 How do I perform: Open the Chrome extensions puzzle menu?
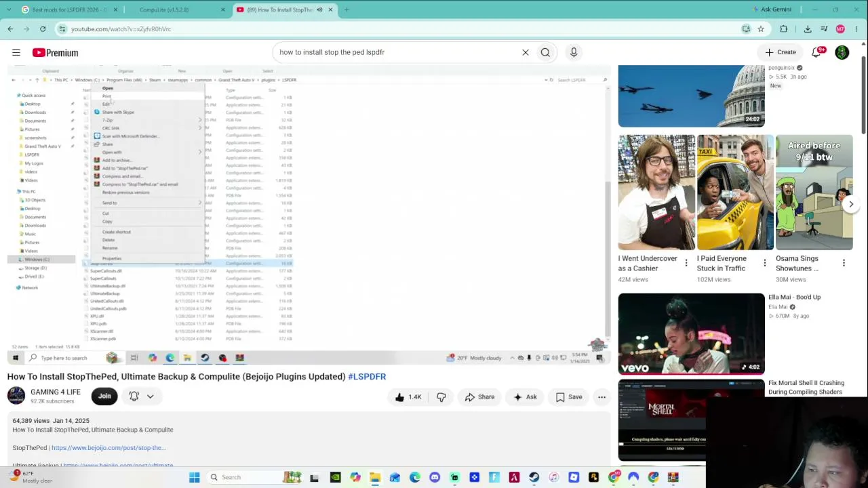(x=784, y=29)
